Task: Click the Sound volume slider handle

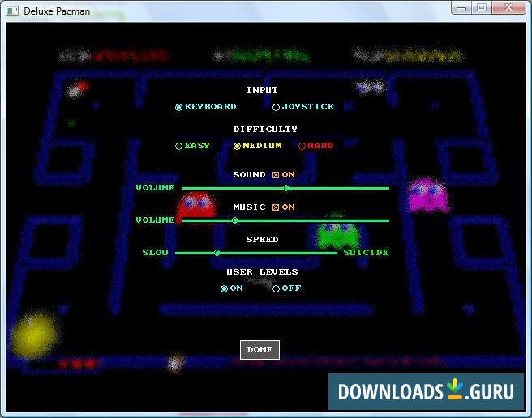Action: pos(286,188)
